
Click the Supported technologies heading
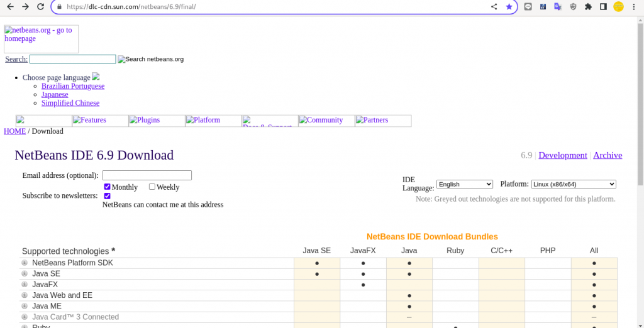(x=69, y=251)
